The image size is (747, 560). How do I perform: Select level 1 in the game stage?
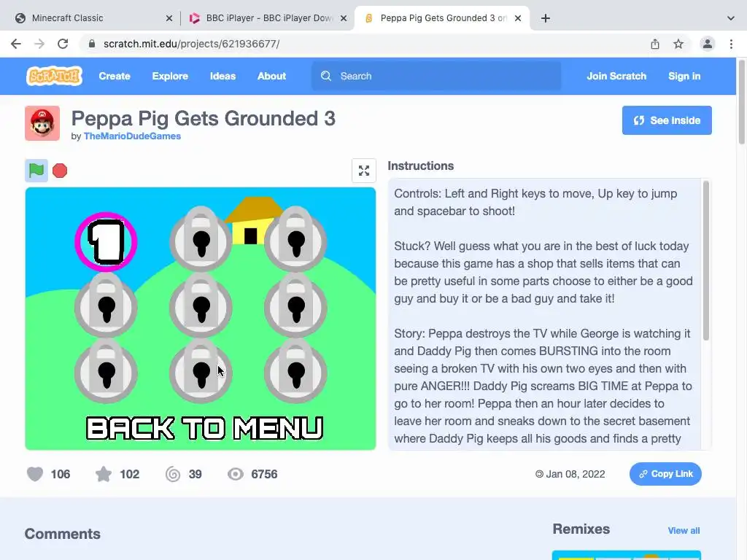(x=106, y=242)
